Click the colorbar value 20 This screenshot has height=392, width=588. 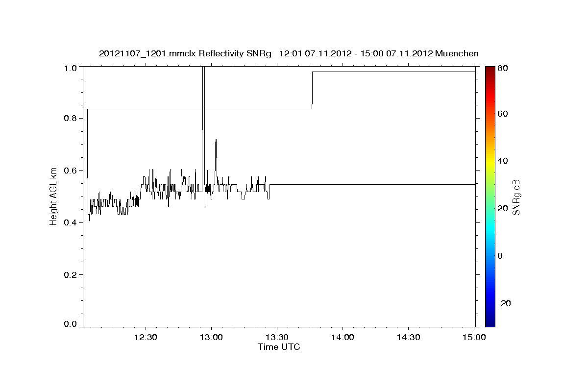tap(503, 208)
